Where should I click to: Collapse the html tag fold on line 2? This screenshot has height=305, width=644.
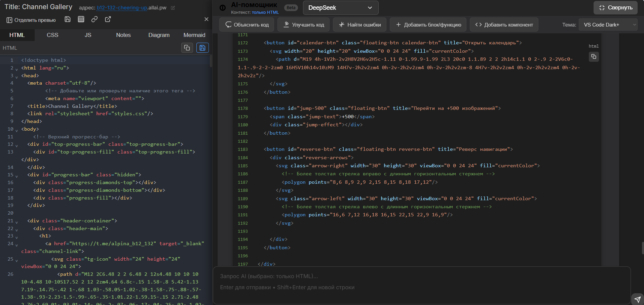16,69
